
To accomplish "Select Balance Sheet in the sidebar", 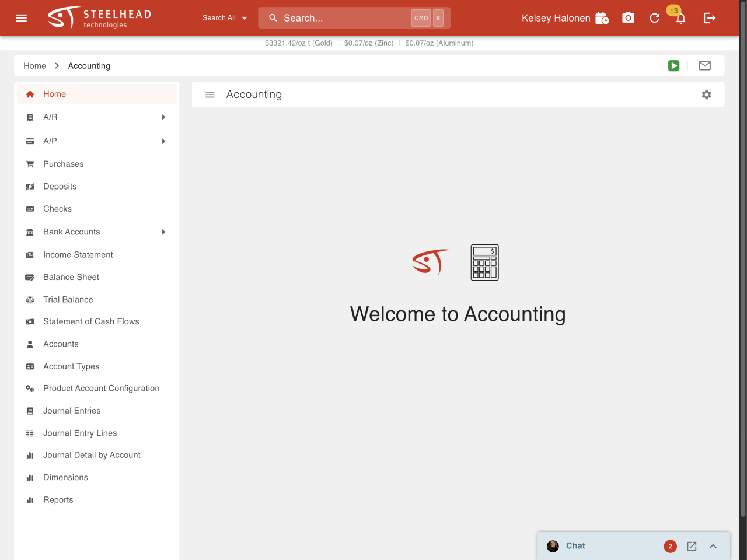I will pos(71,277).
